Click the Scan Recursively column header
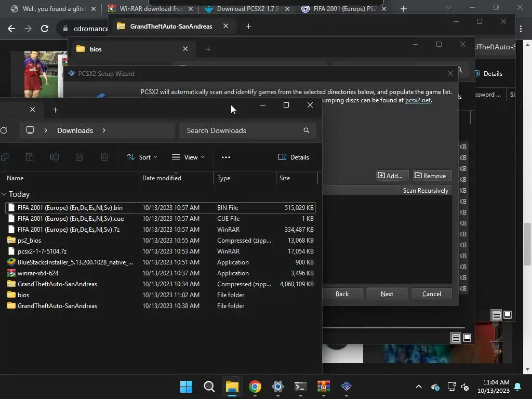Viewport: 532px width, 399px height. tap(425, 190)
